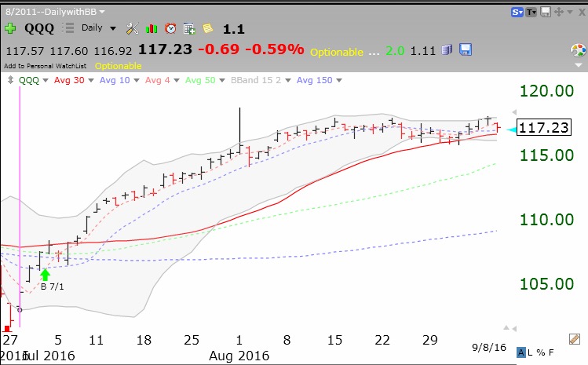Click the low price 116.92
Viewport: 588px width, 365px height.
tap(113, 51)
